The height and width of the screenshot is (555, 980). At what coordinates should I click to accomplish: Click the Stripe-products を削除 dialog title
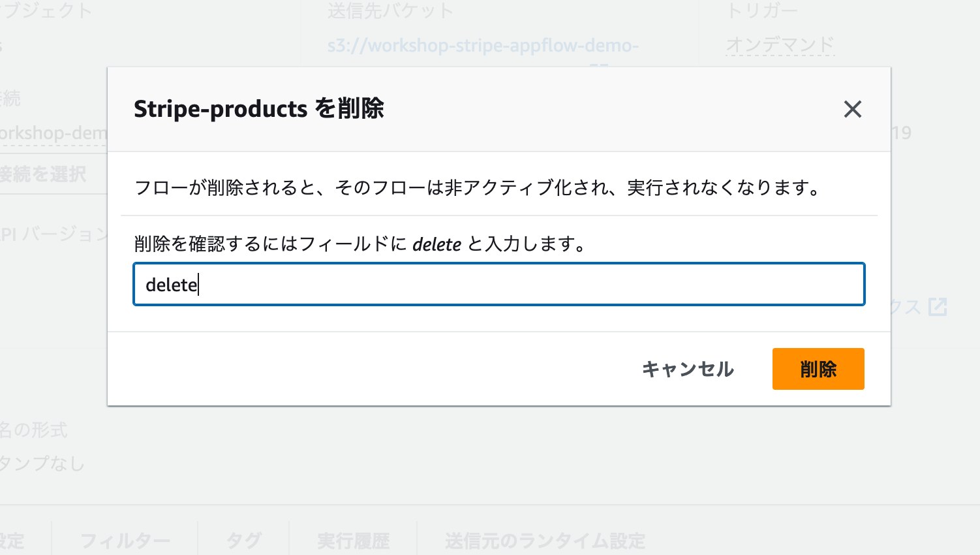[259, 109]
